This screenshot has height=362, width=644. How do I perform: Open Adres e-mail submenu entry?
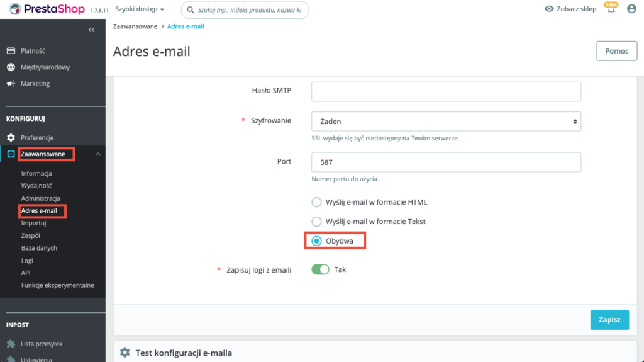click(x=39, y=211)
